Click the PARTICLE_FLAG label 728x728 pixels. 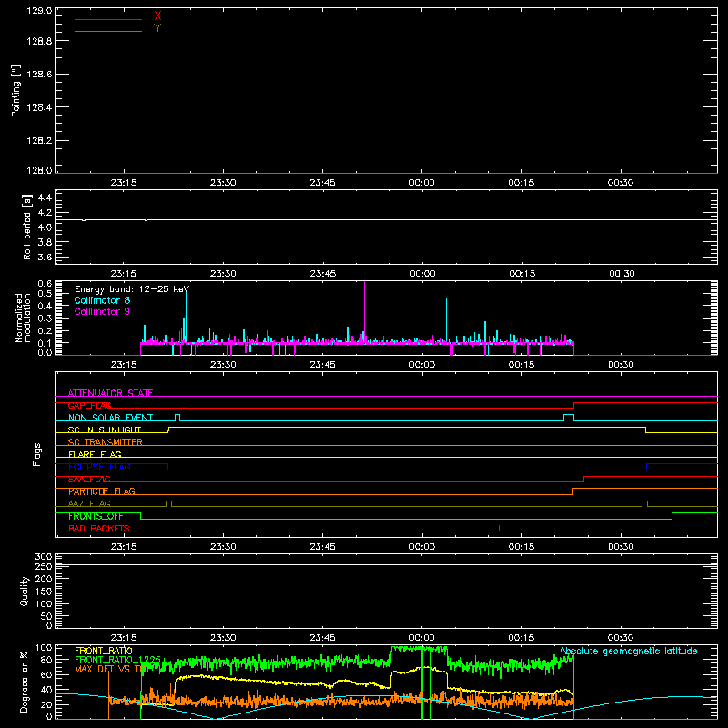coord(102,491)
